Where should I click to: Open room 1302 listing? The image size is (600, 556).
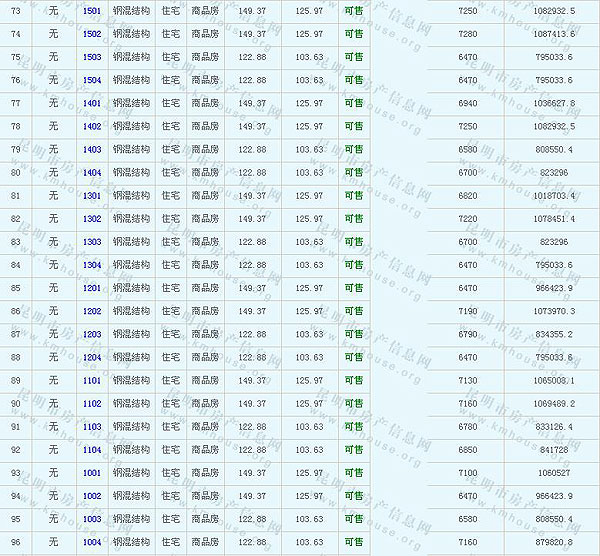[92, 219]
